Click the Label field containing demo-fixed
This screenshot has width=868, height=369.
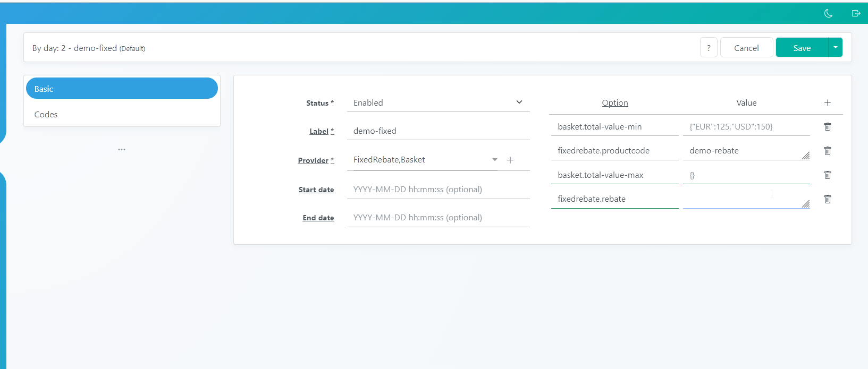pyautogui.click(x=438, y=131)
